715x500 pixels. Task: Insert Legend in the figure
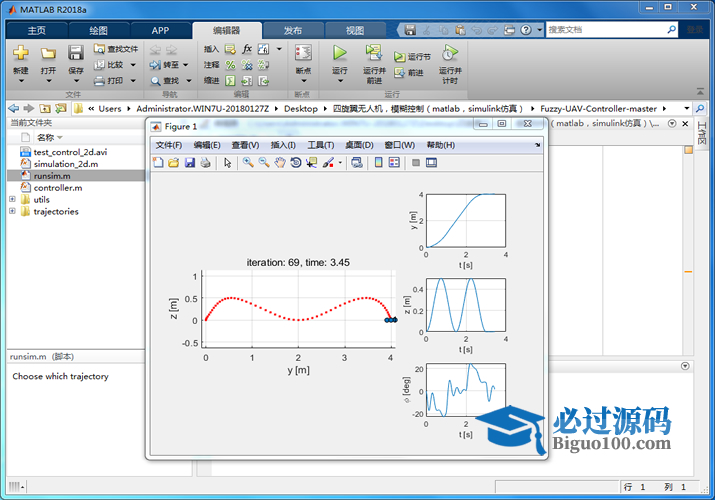pos(394,163)
